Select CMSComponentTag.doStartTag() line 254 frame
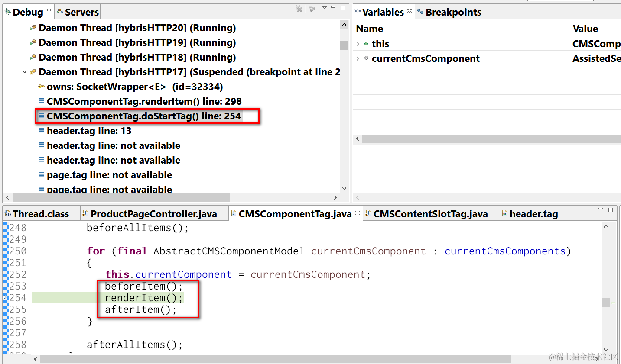Screen dimensions: 621x364 point(144,116)
